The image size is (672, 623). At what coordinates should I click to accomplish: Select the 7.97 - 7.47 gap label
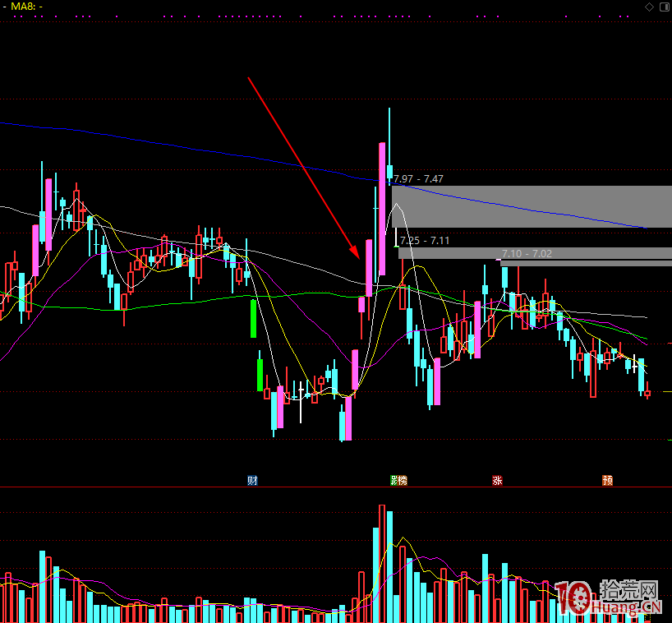[x=418, y=179]
